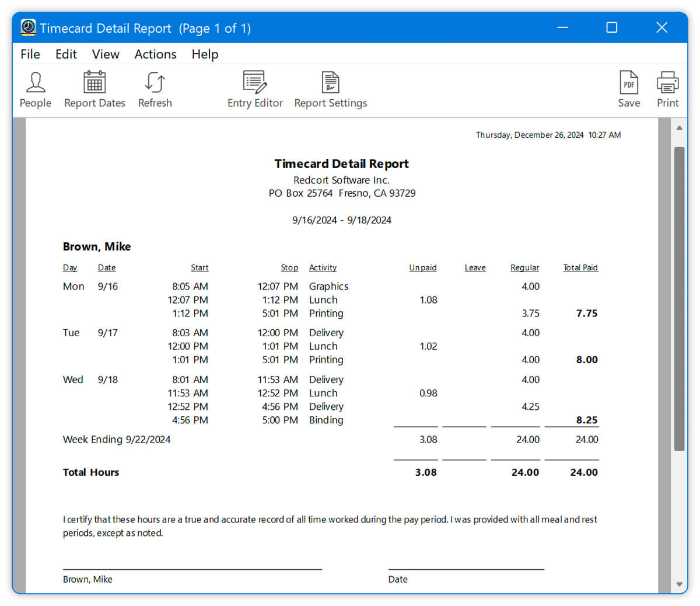Sort report by the Unpaid column
This screenshot has width=700, height=606.
tap(423, 267)
